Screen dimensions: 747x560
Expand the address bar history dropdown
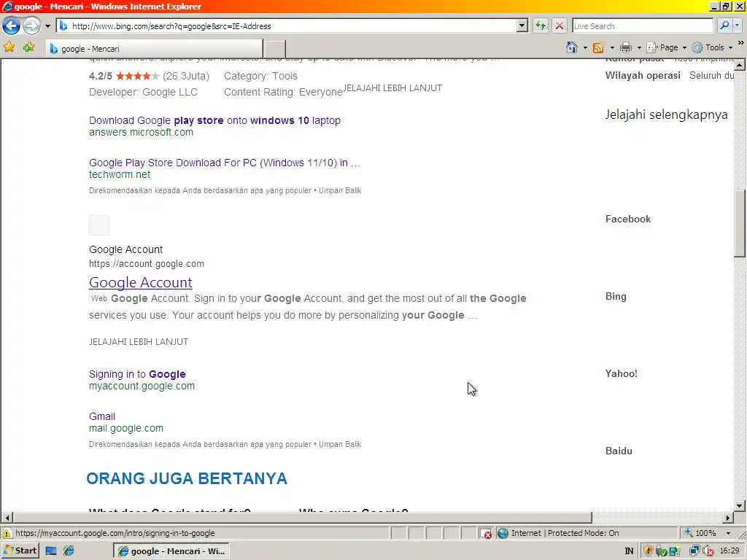click(522, 26)
